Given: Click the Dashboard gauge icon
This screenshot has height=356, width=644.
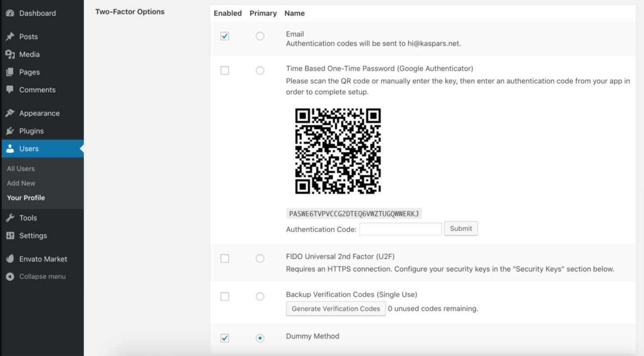Looking at the screenshot, I should tap(9, 14).
